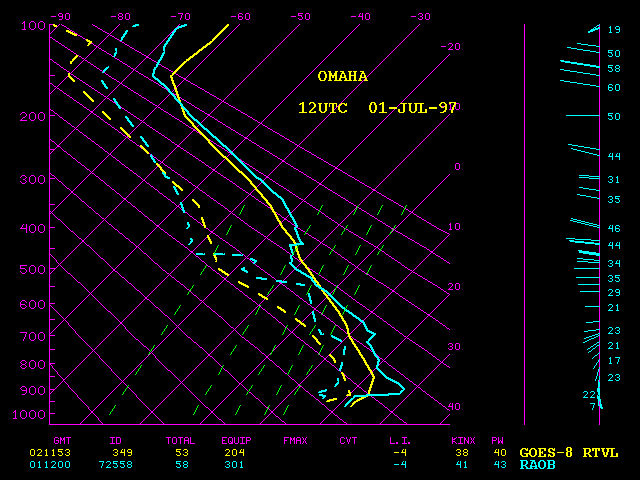The width and height of the screenshot is (640, 480).
Task: Click the wind speed value 19
Action: 614,29
